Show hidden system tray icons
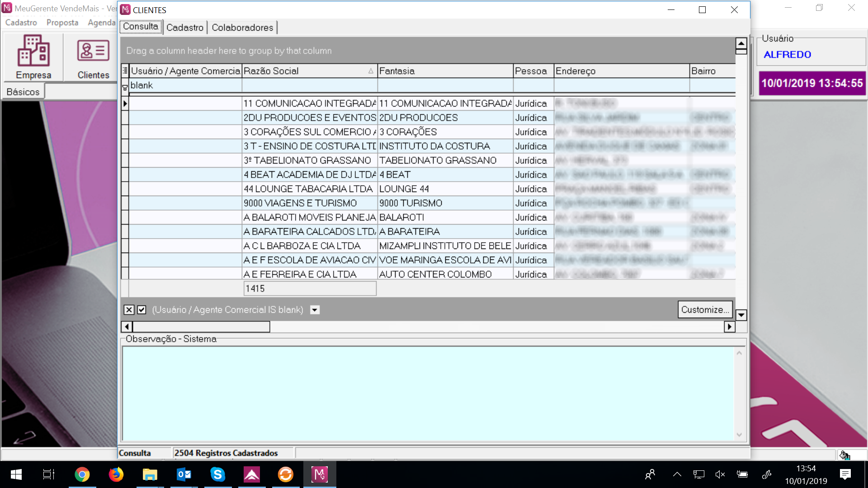Viewport: 868px width, 488px height. point(677,474)
